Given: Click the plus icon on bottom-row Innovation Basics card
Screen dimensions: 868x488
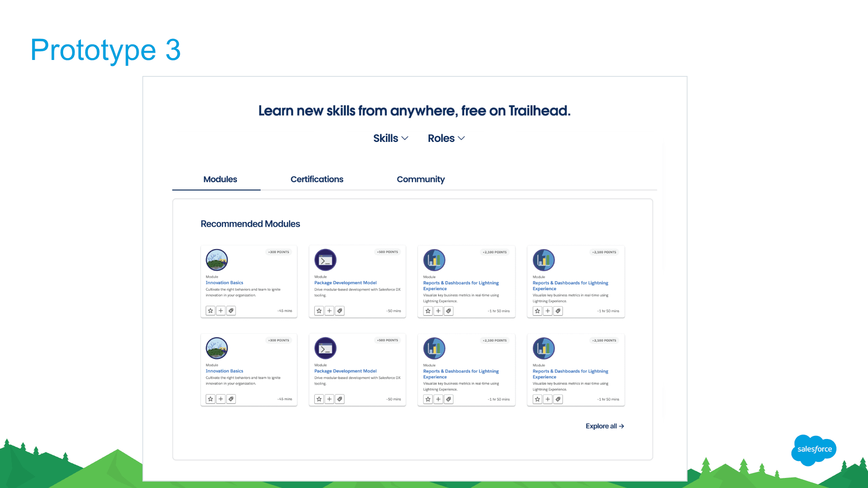Looking at the screenshot, I should [x=221, y=399].
